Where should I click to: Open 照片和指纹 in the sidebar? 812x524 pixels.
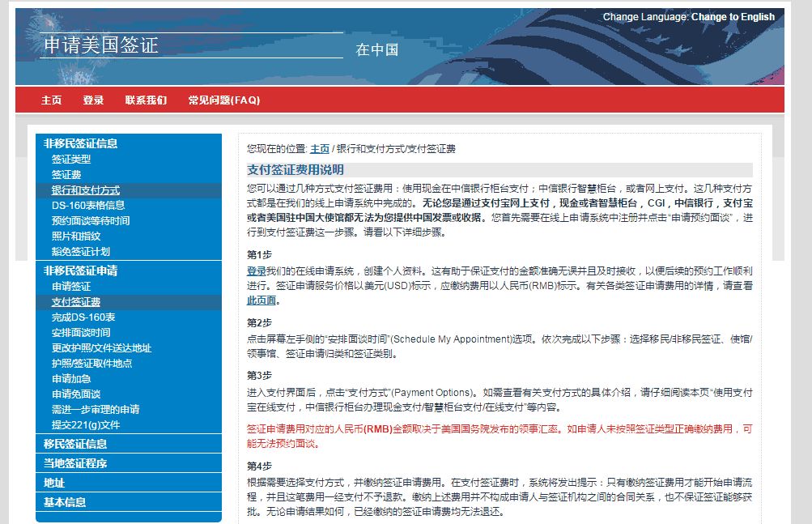click(76, 236)
